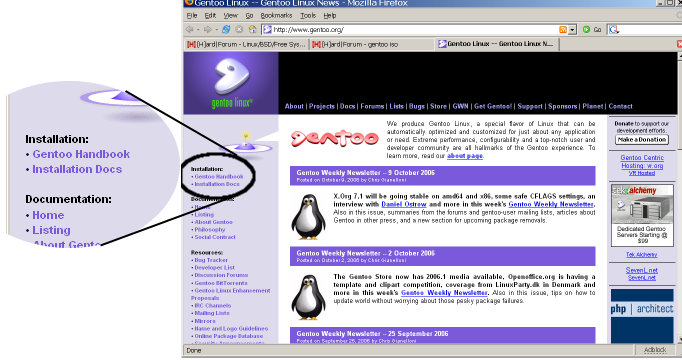Open the Tools menu
This screenshot has height=360, width=682.
click(x=308, y=15)
